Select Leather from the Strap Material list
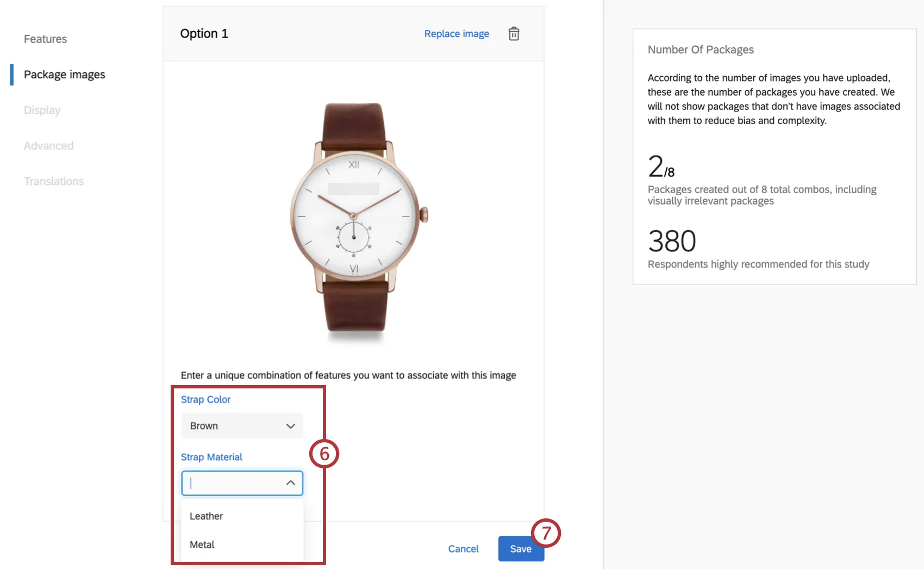This screenshot has height=569, width=924. pyautogui.click(x=205, y=516)
